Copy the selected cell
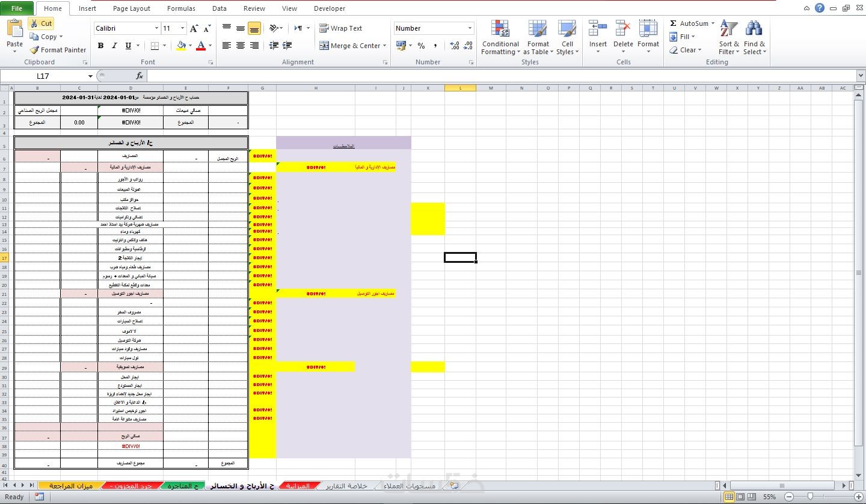This screenshot has height=504, width=866. (46, 37)
